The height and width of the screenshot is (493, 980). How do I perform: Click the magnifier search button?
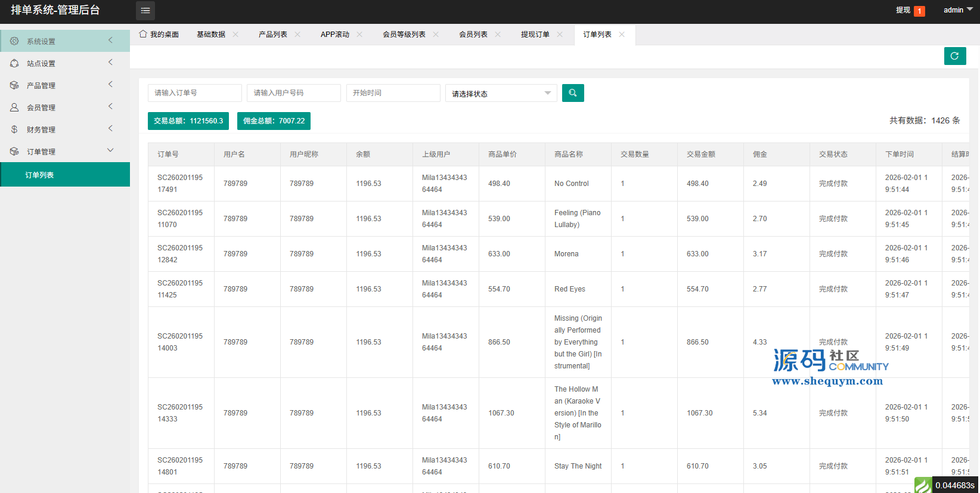(x=572, y=93)
